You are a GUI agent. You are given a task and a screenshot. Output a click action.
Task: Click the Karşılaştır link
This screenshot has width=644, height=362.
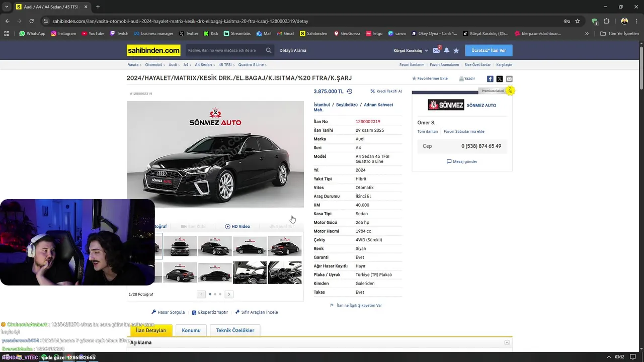click(504, 65)
